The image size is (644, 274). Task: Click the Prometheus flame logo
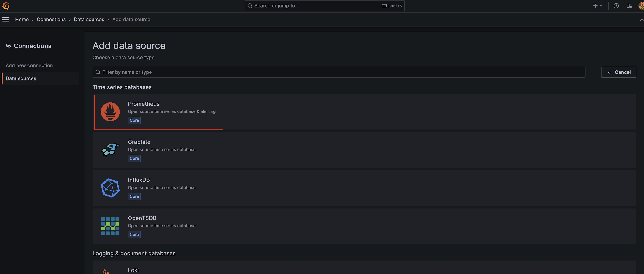pyautogui.click(x=110, y=112)
